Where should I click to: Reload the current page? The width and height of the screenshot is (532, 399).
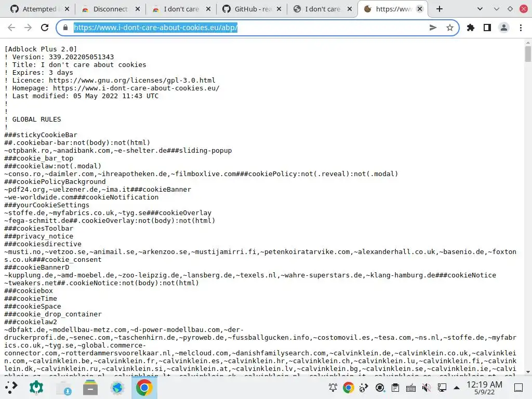(x=45, y=28)
